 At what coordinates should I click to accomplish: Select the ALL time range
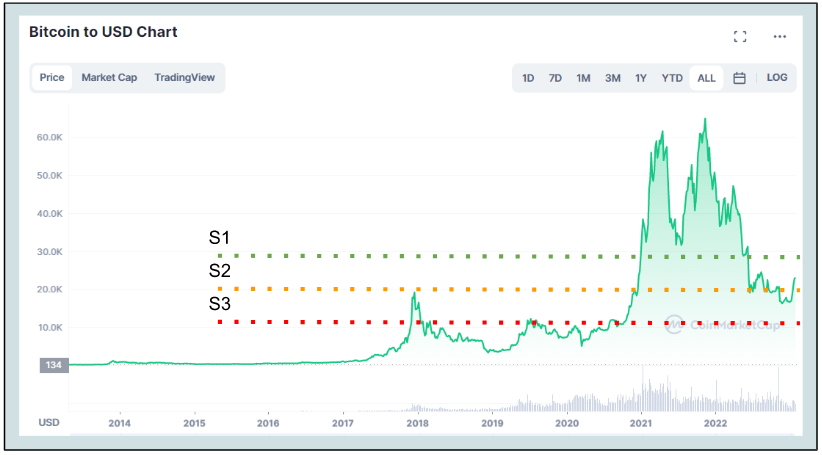(706, 78)
